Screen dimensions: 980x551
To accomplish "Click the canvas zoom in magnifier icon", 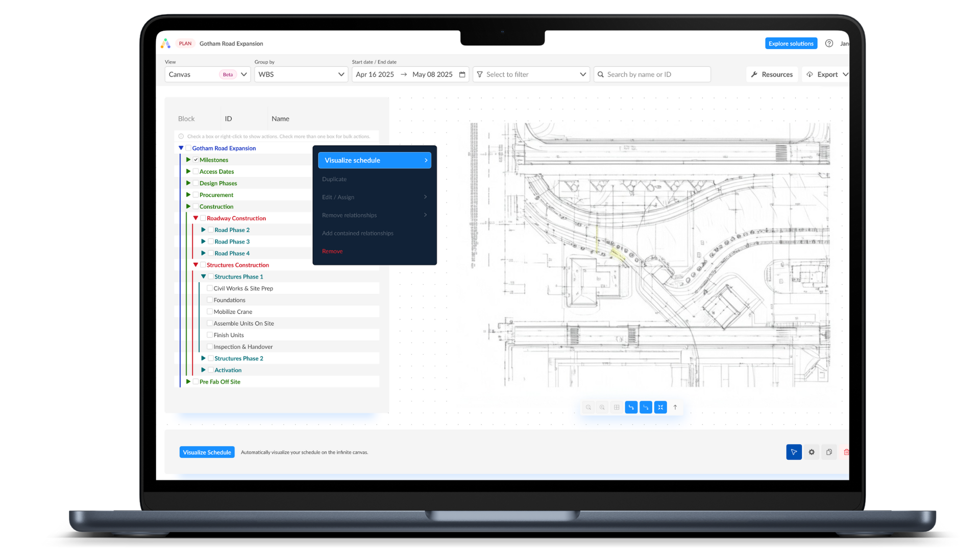I will [602, 407].
